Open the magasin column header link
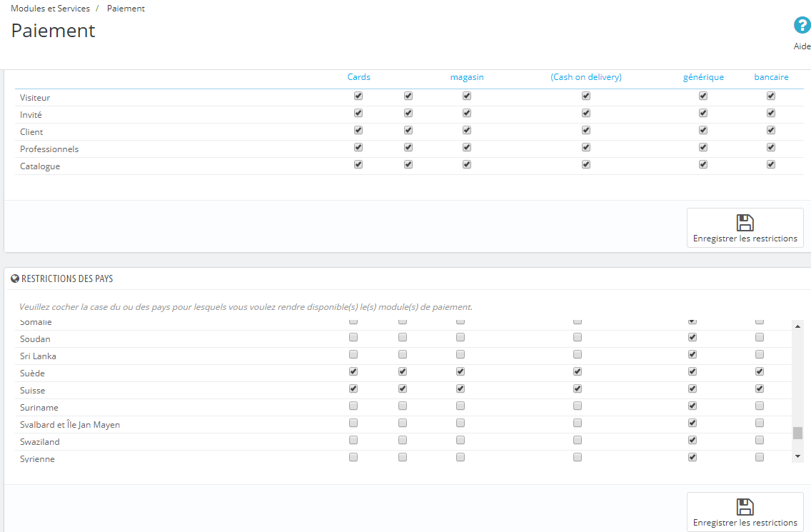 (x=466, y=77)
